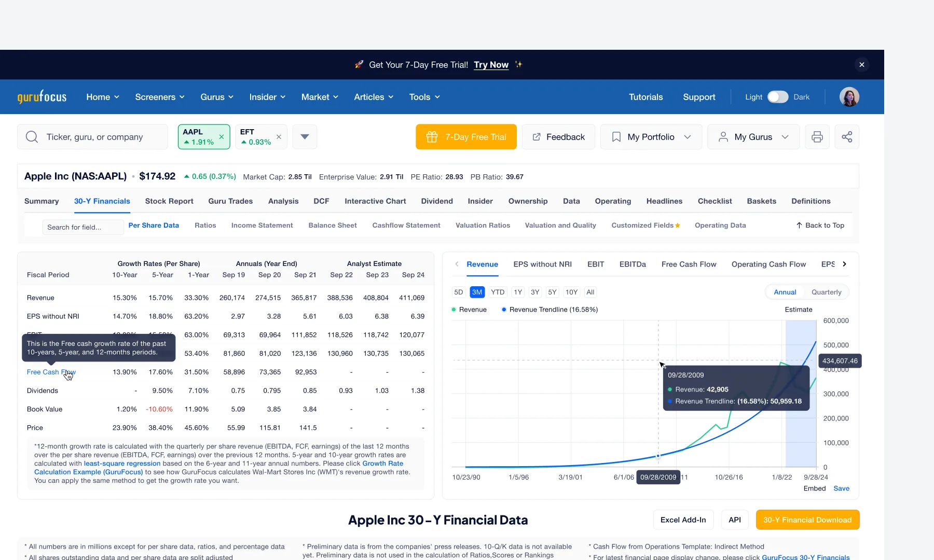Screen dimensions: 934x560
Task: Toggle the Light/Dark theme switch
Action: click(778, 97)
